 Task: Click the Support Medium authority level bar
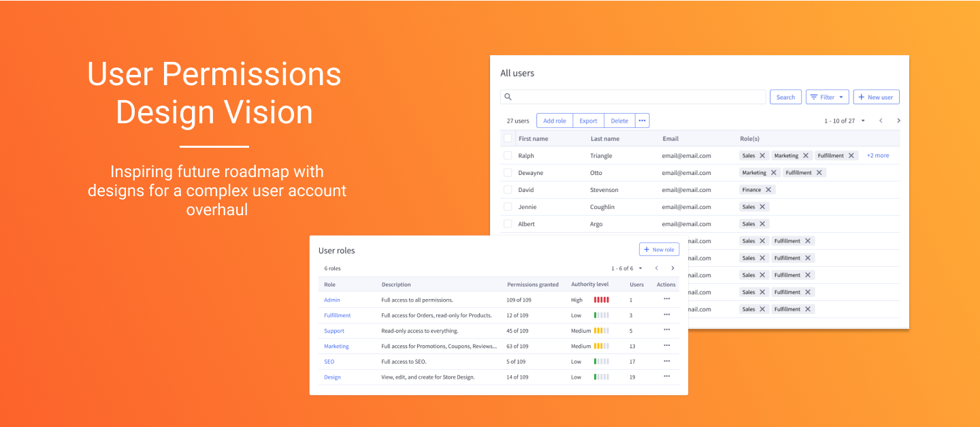click(x=602, y=331)
